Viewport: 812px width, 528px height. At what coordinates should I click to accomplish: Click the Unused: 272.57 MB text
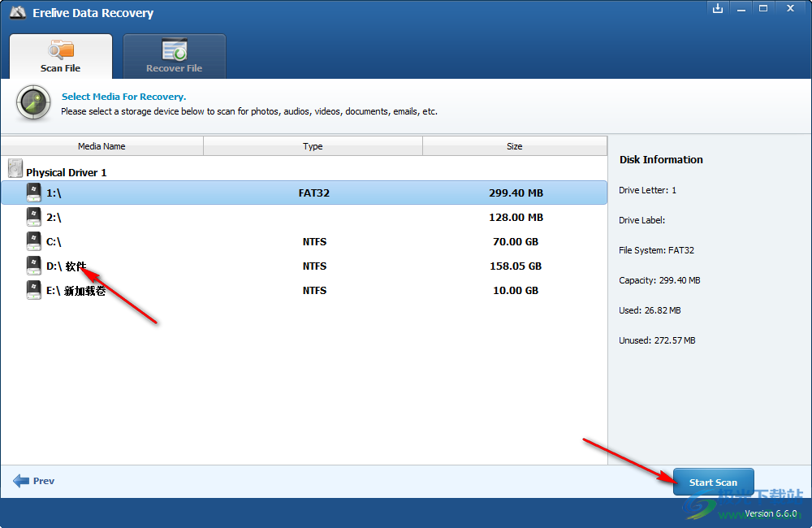[x=657, y=340]
